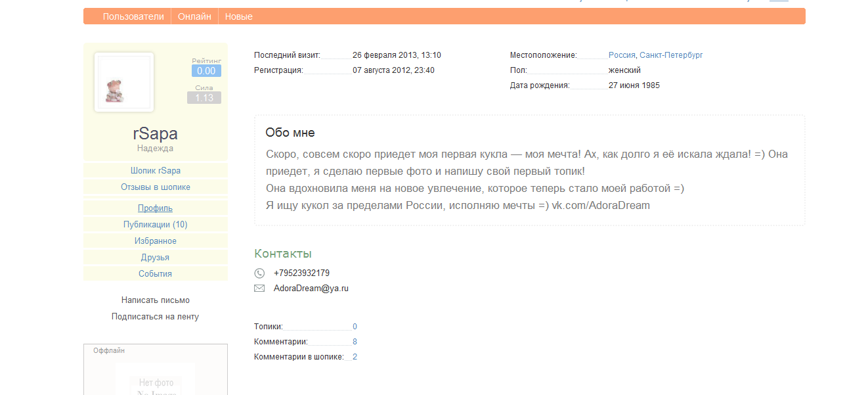This screenshot has width=868, height=395.
Task: Click the phone icon in Контакты
Action: coord(259,273)
